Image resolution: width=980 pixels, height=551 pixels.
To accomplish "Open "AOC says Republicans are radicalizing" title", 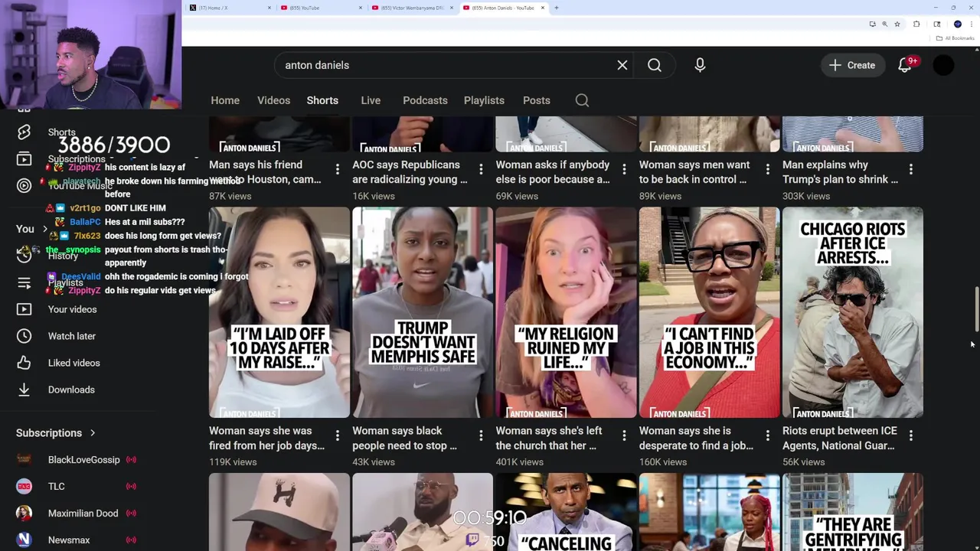I will tap(410, 172).
